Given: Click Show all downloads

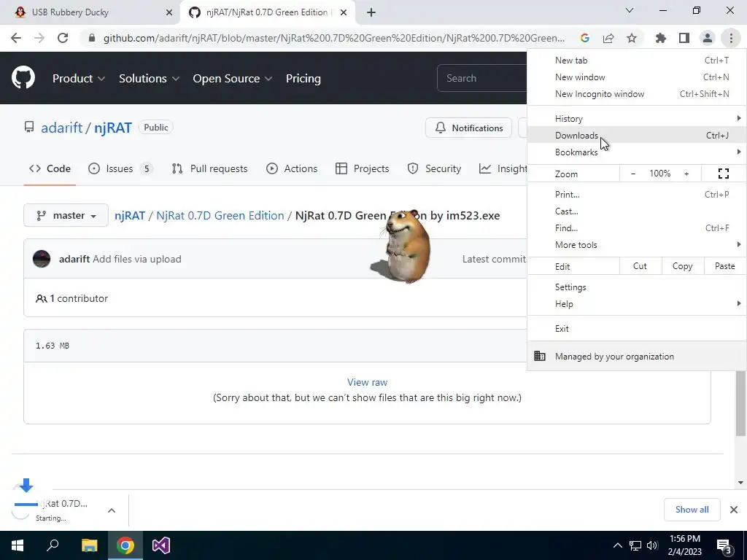Looking at the screenshot, I should (x=692, y=510).
